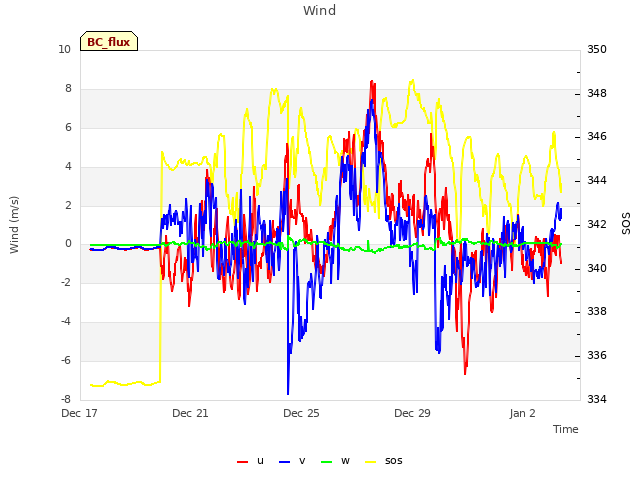This screenshot has height=480, width=640.
Task: Click the Jan 2 x-axis tick label
Action: click(x=522, y=413)
